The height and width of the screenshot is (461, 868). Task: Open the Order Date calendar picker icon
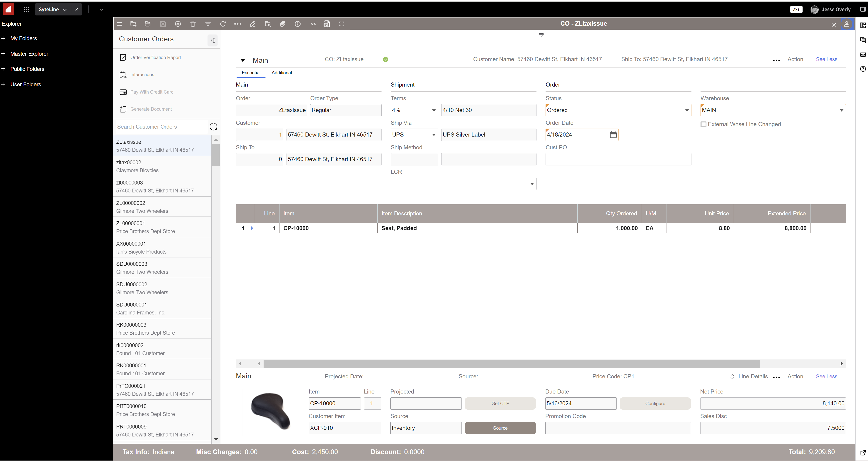click(613, 135)
